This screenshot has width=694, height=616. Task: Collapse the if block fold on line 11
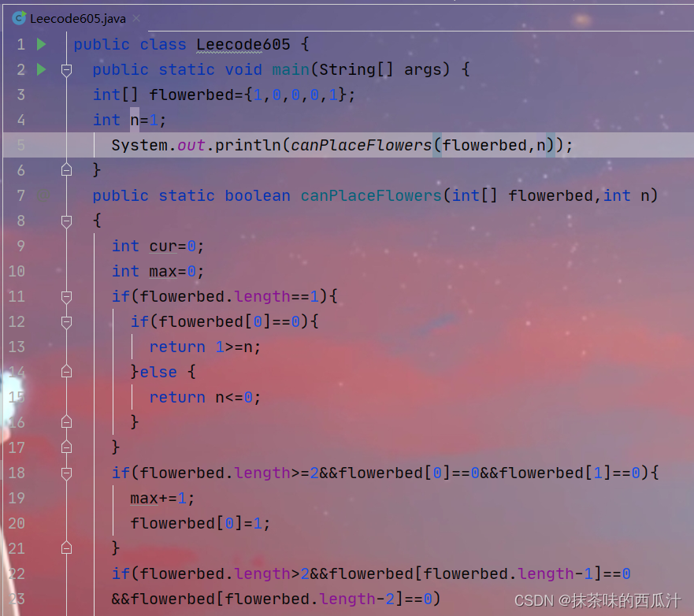point(66,296)
